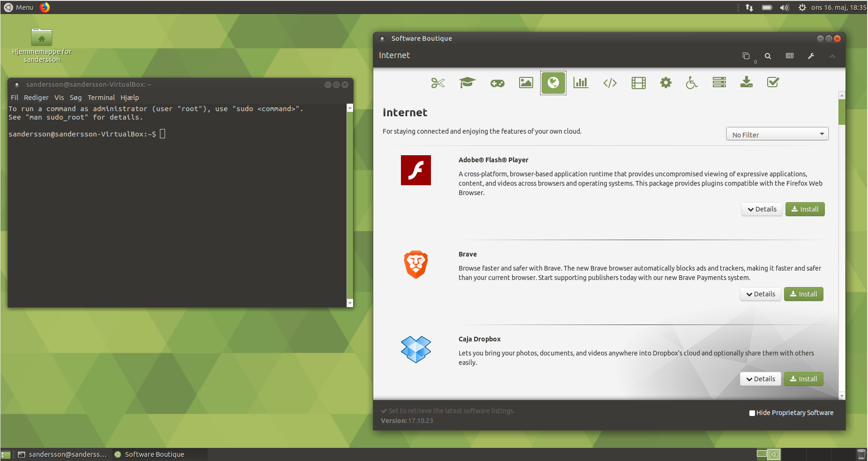Screen dimensions: 868x461
Task: Open the terminal Vis menu
Action: [x=59, y=98]
